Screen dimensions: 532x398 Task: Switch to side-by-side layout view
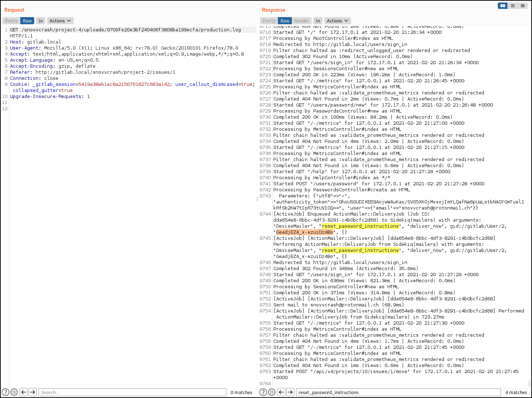(502, 6)
